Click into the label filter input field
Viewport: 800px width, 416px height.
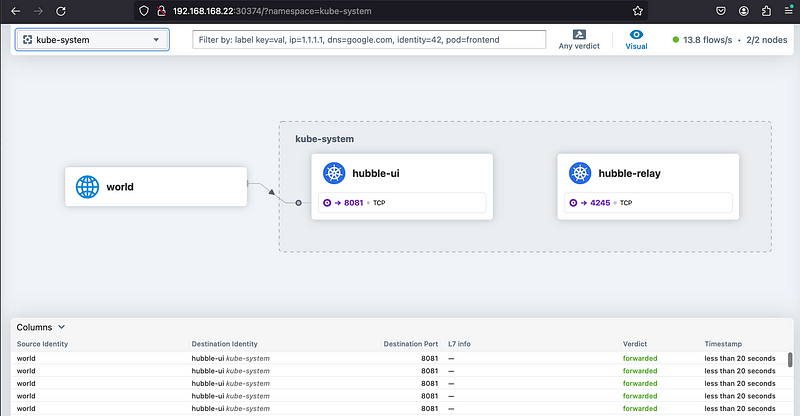click(369, 40)
